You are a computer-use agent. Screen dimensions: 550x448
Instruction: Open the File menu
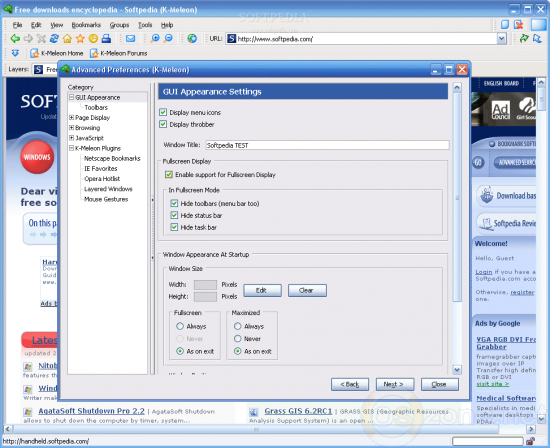17,25
